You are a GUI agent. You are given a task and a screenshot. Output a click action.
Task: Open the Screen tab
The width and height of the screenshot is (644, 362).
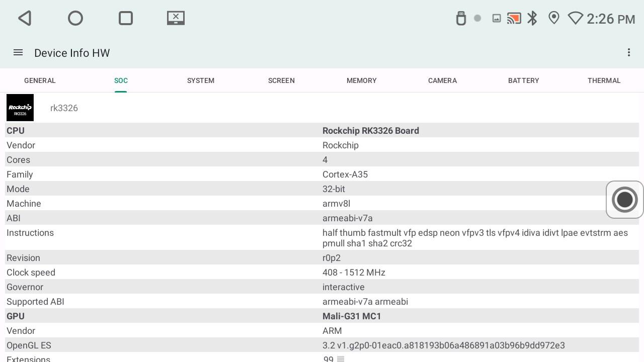281,80
